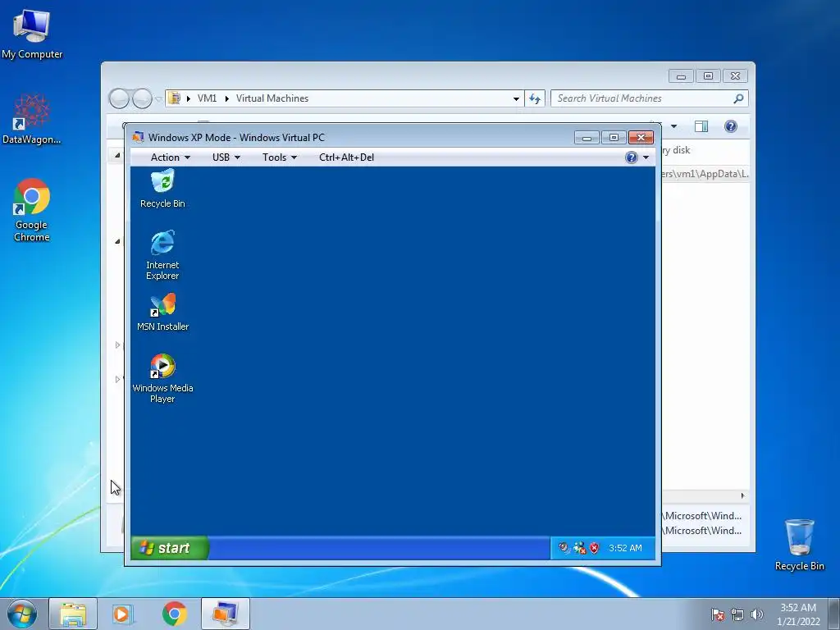Open the change view dropdown arrow in Explorer
840x630 pixels.
674,126
